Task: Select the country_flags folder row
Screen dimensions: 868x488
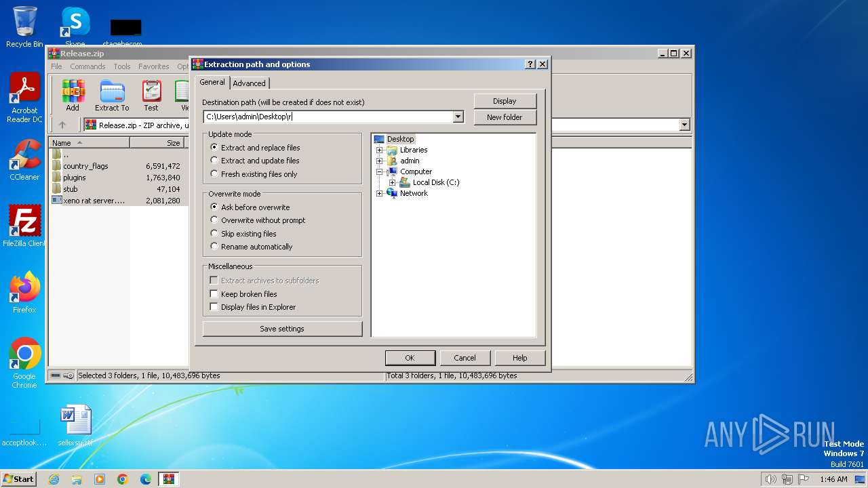Action: [117, 166]
